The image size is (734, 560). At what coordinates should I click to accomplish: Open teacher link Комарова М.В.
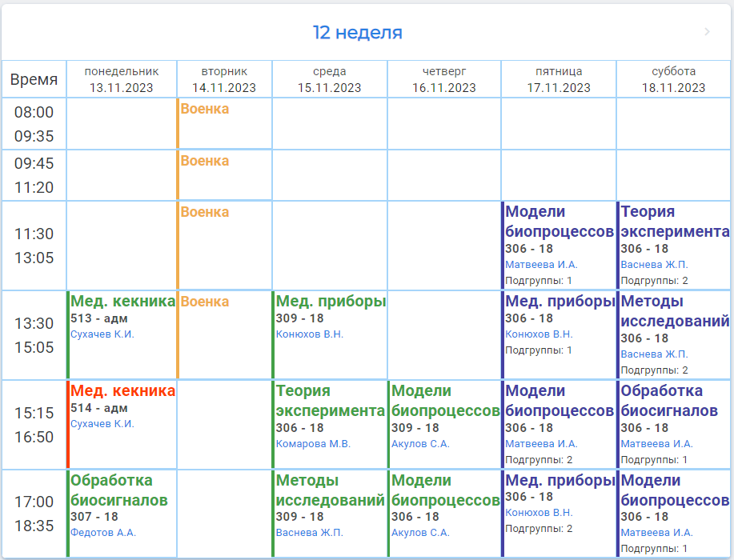[x=313, y=444]
